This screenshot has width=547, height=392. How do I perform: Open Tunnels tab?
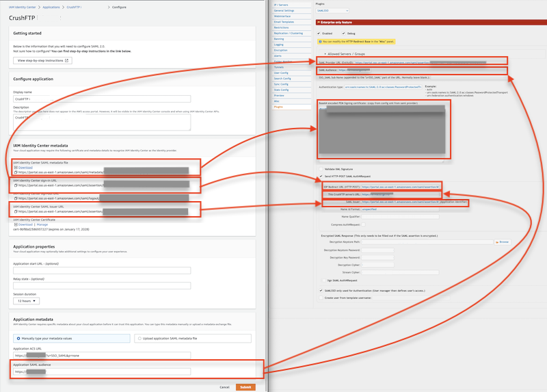(x=292, y=67)
